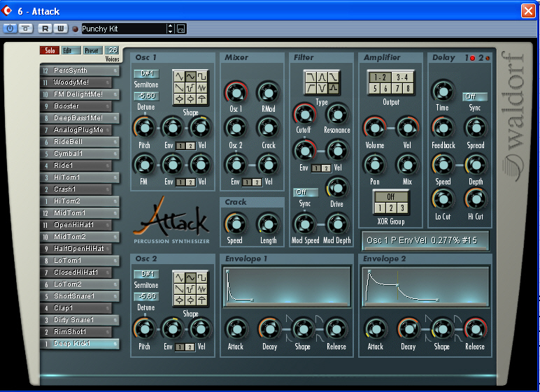Screen dimensions: 540x392
Task: Select the square waveform in Osc 1 Shape
Action: (x=202, y=76)
